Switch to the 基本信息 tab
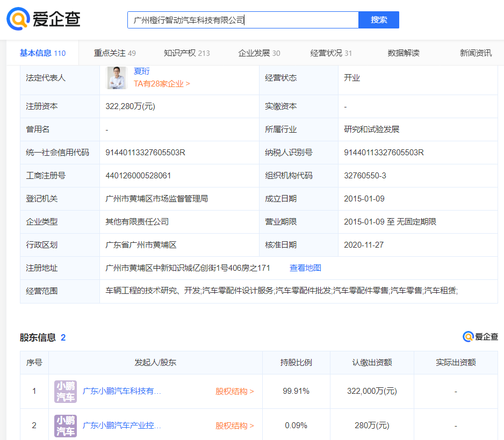 42,53
